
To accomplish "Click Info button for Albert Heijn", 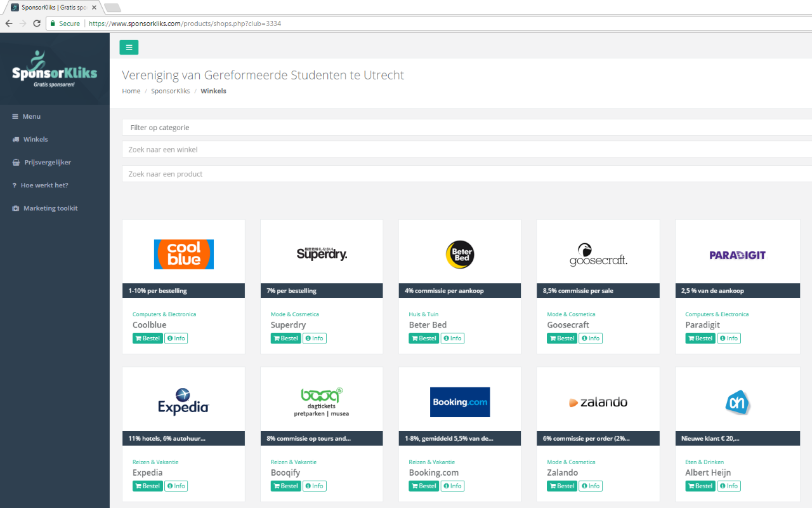I will click(x=729, y=486).
